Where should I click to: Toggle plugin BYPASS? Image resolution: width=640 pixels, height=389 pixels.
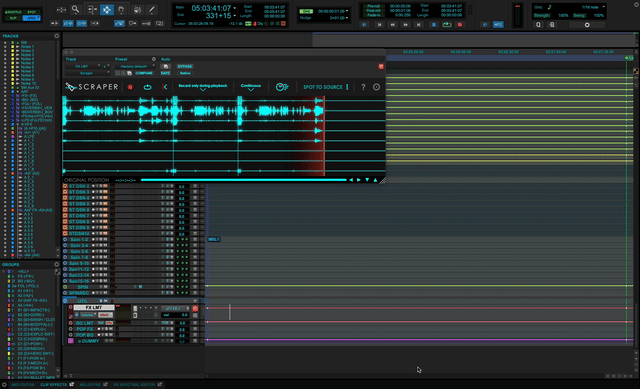(184, 66)
